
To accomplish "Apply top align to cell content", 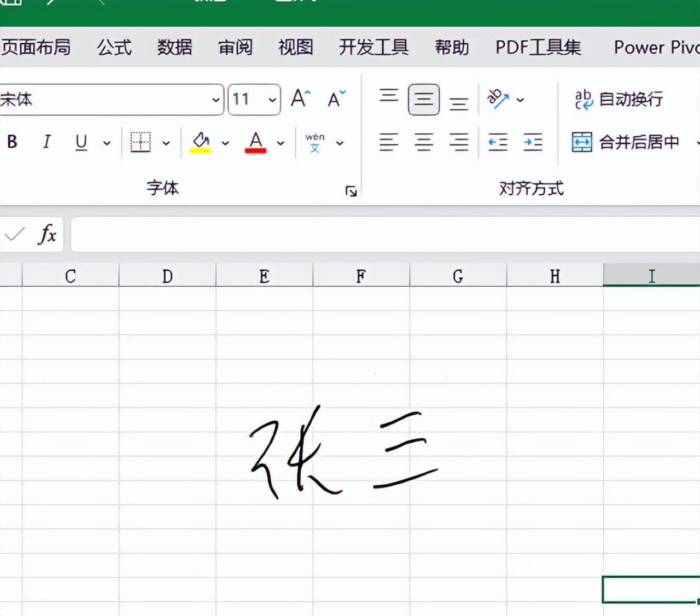I will [x=389, y=97].
